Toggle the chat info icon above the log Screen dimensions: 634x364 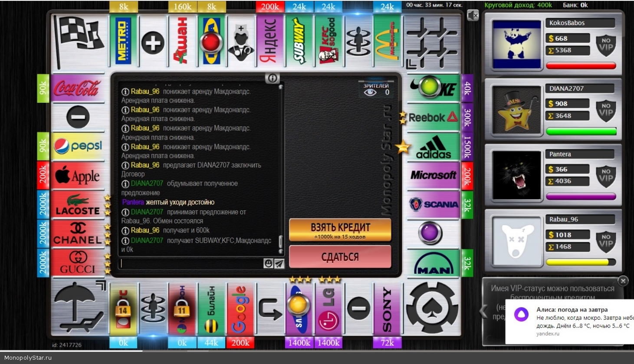[273, 78]
